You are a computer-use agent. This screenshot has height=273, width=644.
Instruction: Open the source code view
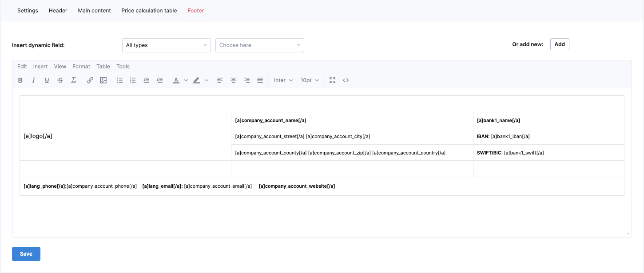[x=346, y=80]
